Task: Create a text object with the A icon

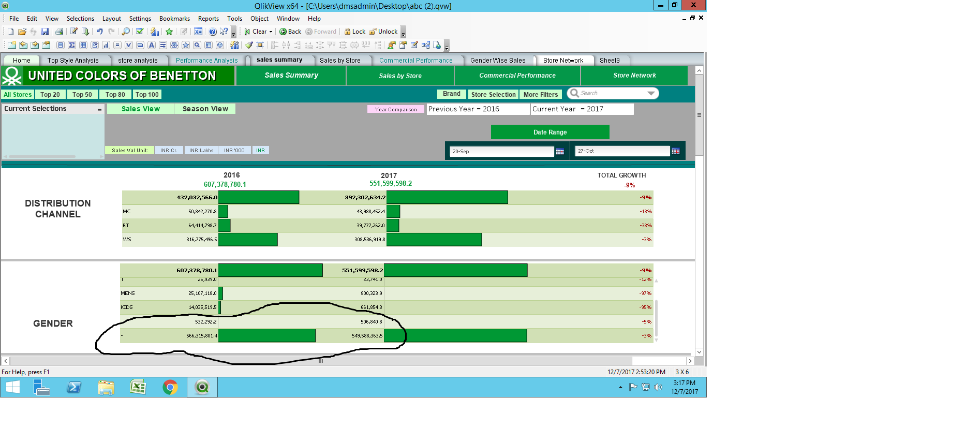Action: point(152,45)
